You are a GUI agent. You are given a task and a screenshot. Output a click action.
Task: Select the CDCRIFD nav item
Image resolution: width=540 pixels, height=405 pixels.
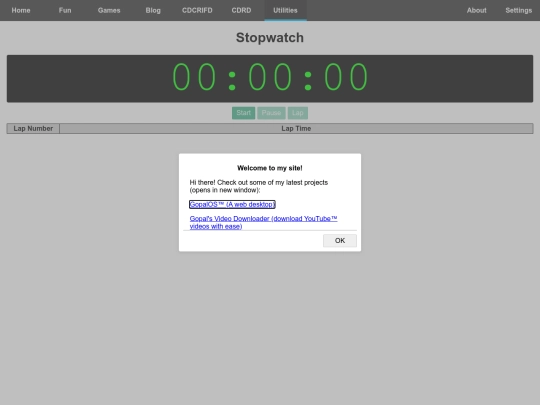pyautogui.click(x=197, y=10)
